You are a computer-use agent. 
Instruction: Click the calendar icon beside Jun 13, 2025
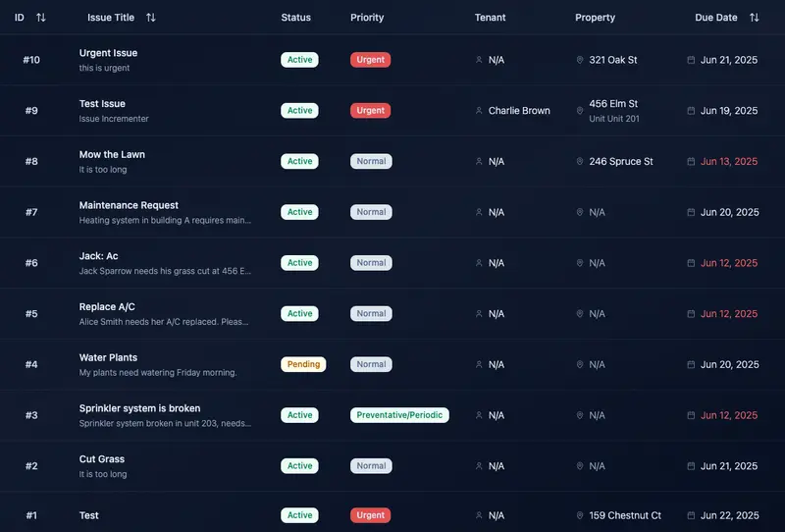tap(691, 162)
